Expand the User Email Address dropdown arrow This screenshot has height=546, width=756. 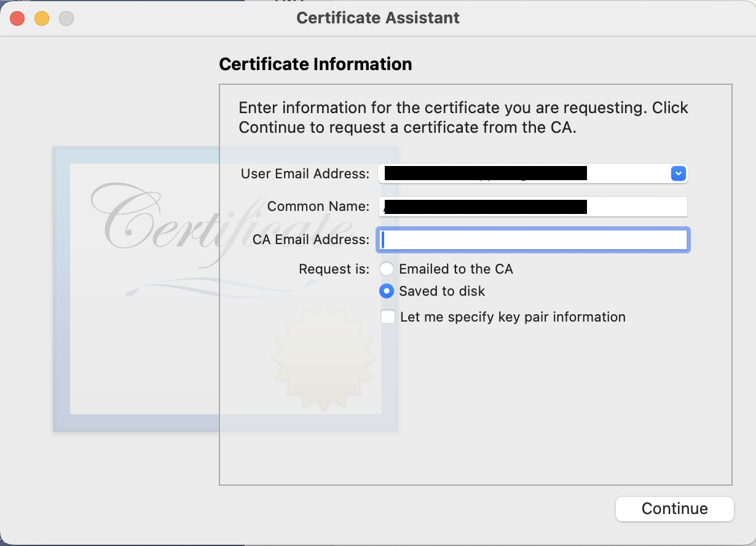(678, 174)
